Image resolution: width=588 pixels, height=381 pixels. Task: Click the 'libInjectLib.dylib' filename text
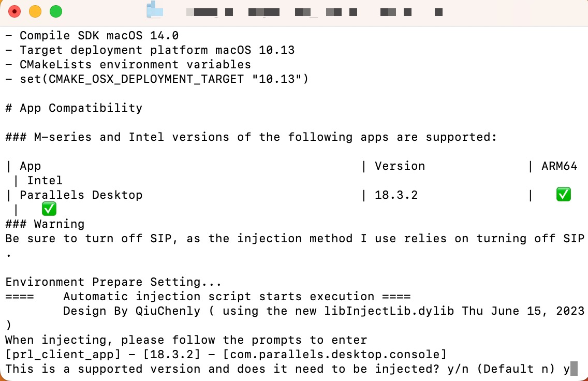point(389,311)
